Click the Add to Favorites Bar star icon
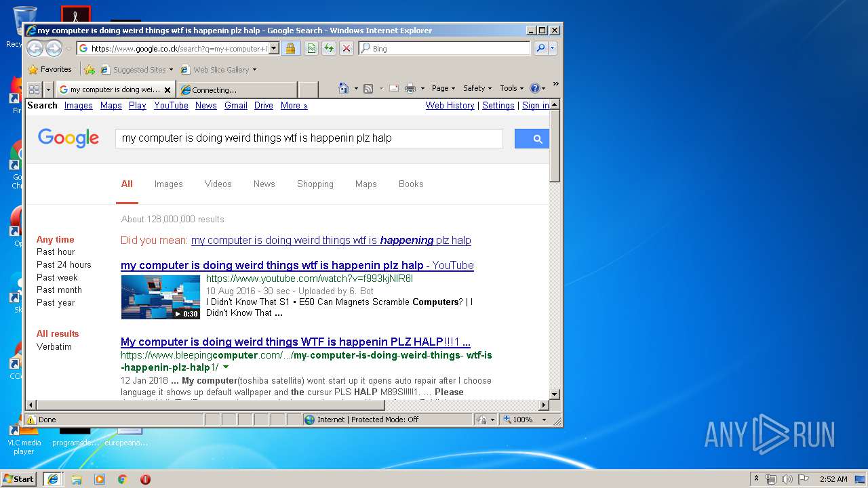 pos(89,69)
